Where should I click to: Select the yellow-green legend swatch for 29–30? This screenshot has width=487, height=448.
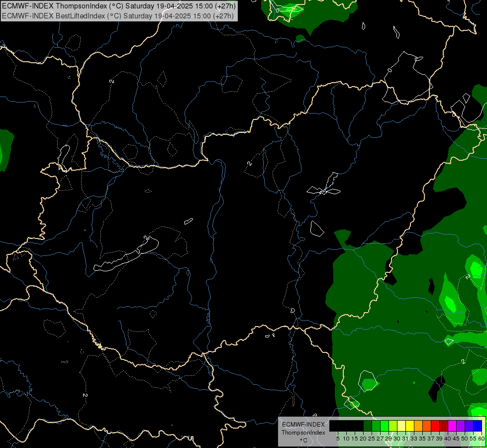[393, 426]
